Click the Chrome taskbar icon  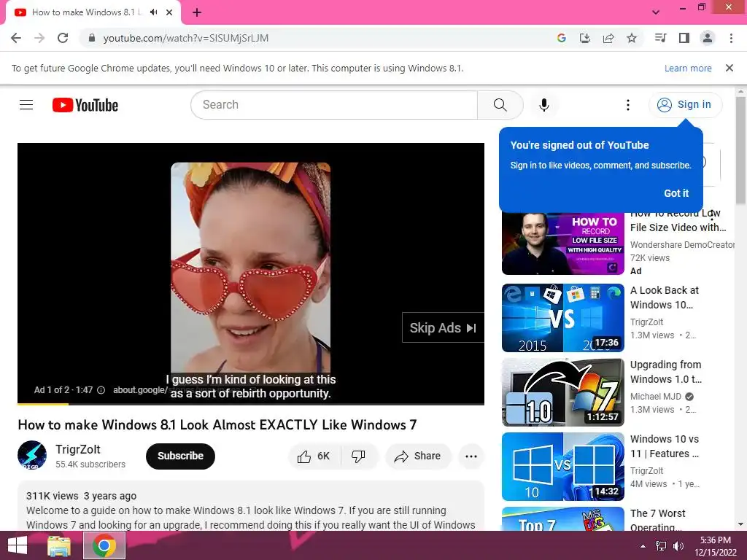(x=104, y=545)
